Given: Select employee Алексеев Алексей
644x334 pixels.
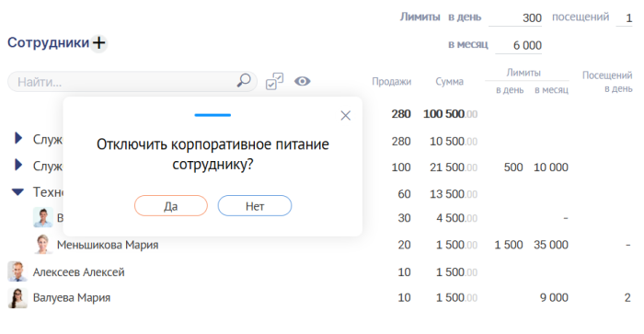Looking at the screenshot, I should (x=78, y=272).
